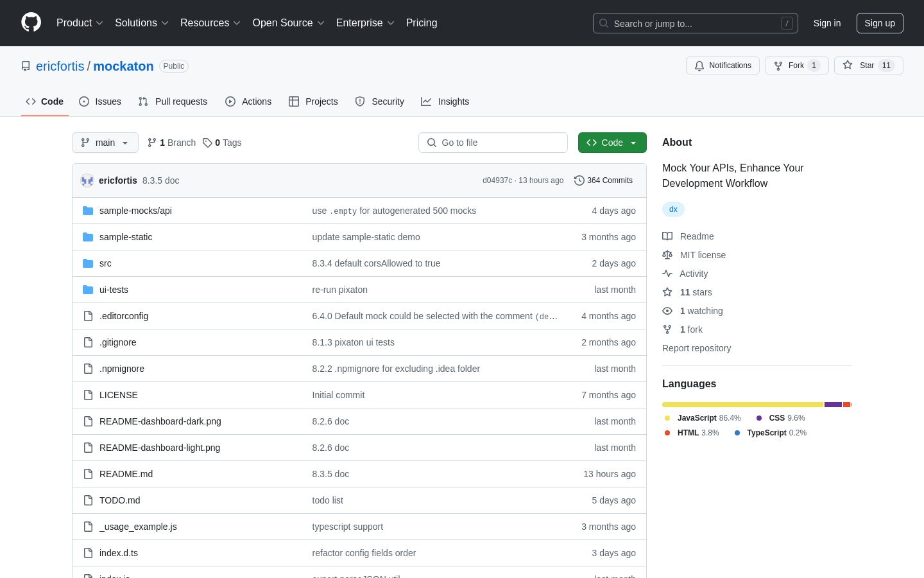Click the branch icon next to 1 Branch
The image size is (924, 578).
(152, 143)
